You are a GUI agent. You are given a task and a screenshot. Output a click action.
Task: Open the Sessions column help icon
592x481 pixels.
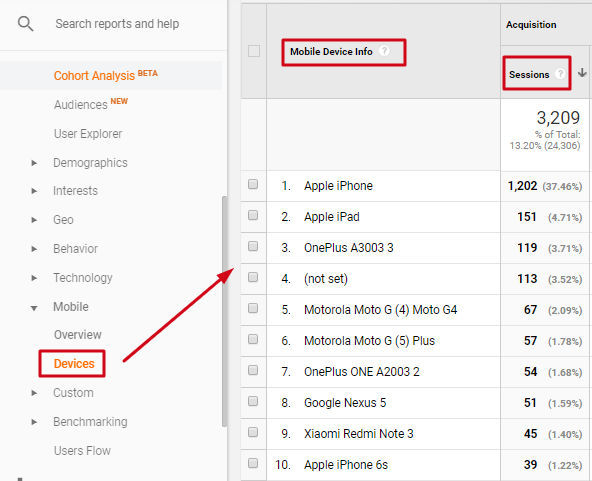tap(560, 74)
